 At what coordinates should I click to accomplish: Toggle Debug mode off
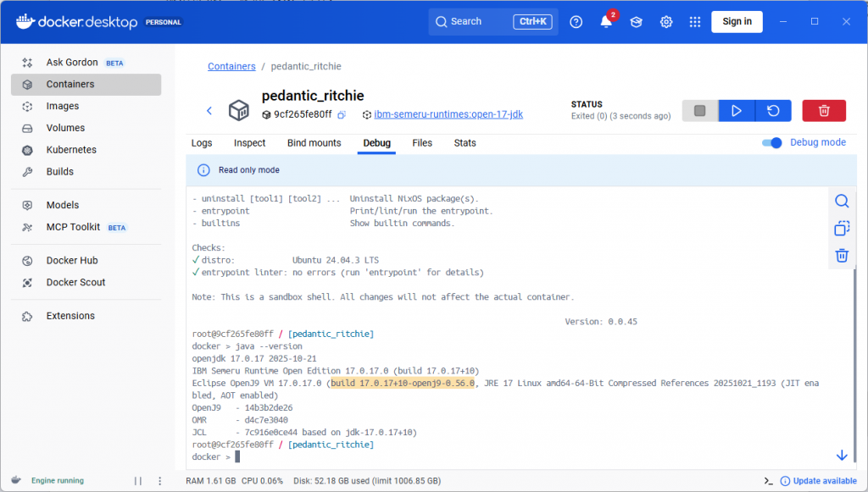pos(772,143)
